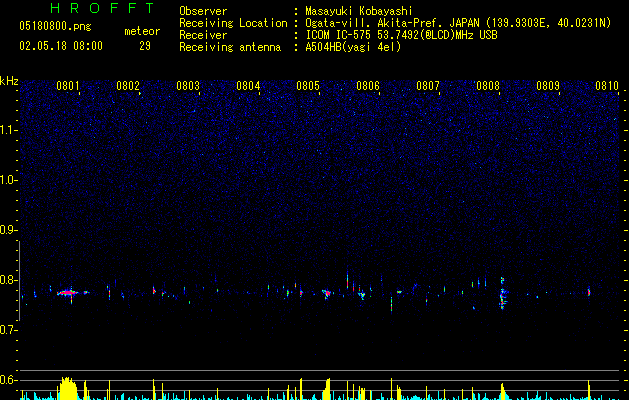Click the large yellow signal peak under 0801
This screenshot has height=400, width=629.
point(68,388)
